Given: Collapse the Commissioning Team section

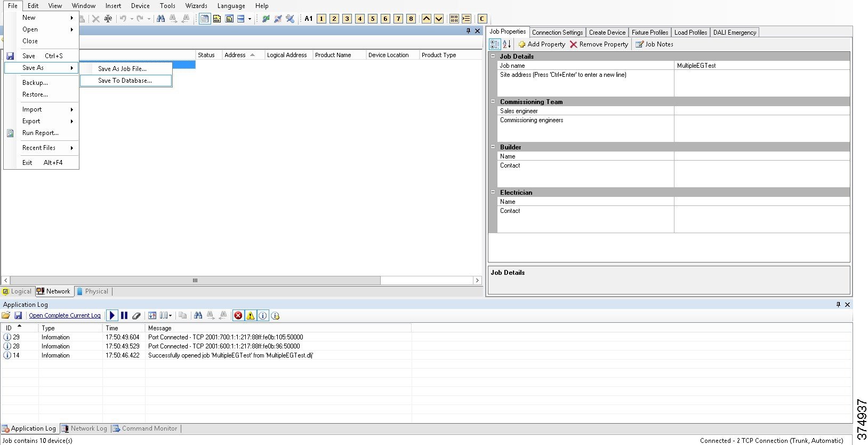Looking at the screenshot, I should click(x=493, y=101).
